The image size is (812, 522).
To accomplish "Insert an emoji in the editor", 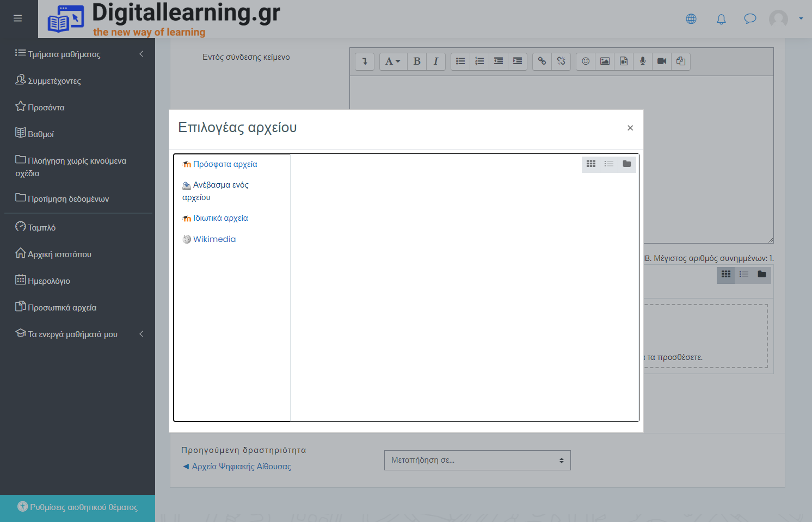I will coord(586,61).
